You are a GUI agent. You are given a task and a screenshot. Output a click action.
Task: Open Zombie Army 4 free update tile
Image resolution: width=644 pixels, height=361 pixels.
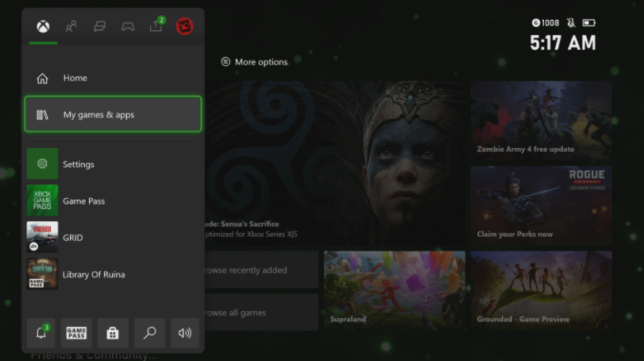click(x=541, y=121)
